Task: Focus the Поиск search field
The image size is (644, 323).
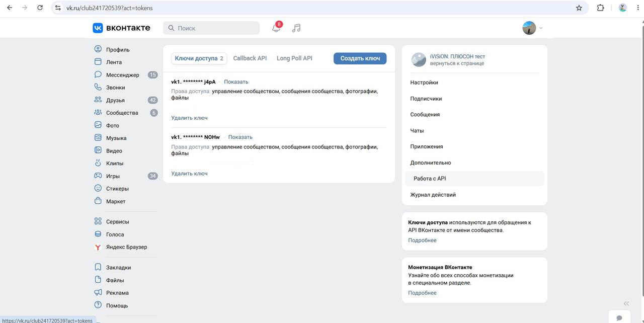Action: (x=211, y=28)
